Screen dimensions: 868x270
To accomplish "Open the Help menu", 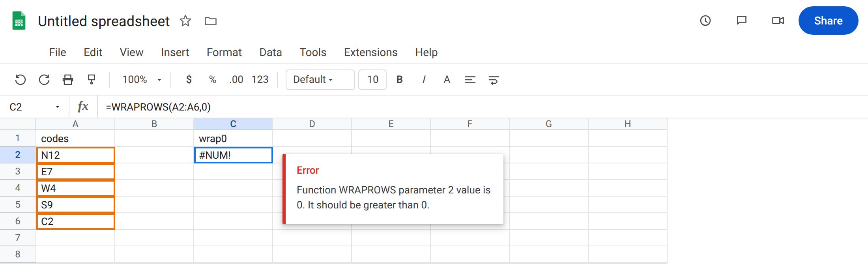I will click(426, 52).
